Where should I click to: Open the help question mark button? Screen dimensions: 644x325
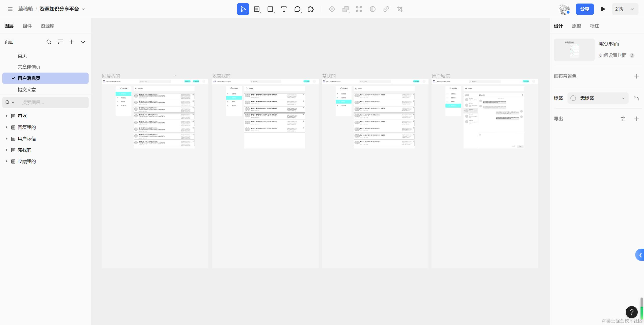(631, 312)
